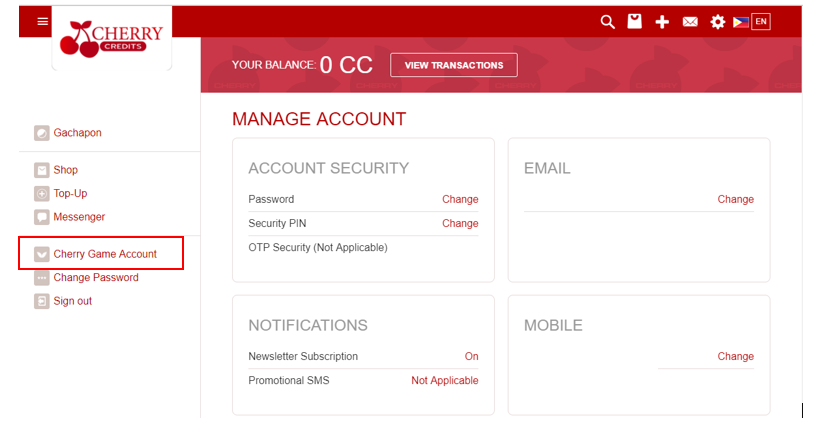Screen dimensions: 819x441
Task: Click Change in the Email card
Action: 735,199
